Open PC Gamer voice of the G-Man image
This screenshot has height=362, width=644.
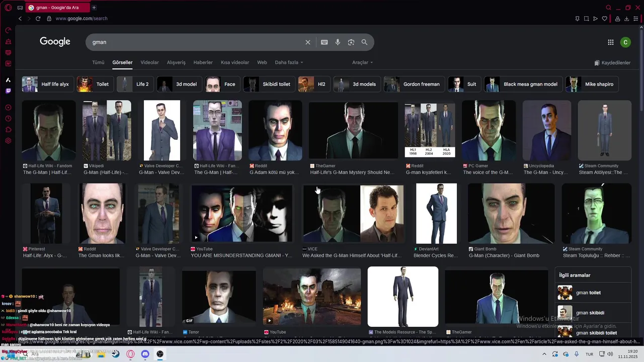[489, 130]
